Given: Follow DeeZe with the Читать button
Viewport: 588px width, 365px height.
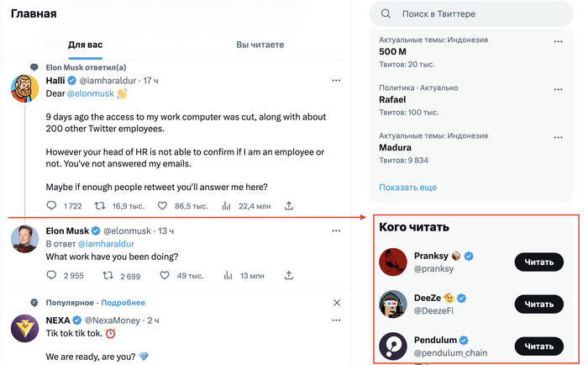Looking at the screenshot, I should [x=538, y=304].
